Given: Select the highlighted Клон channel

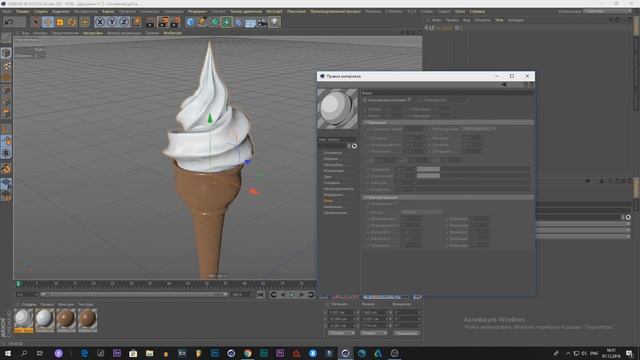Looking at the screenshot, I should click(328, 201).
